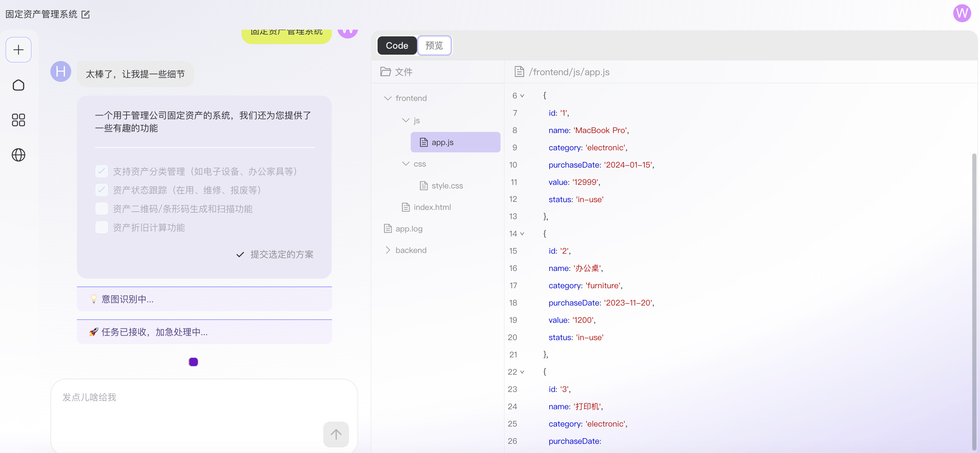Collapse the css folder
Screen dimensions: 980x453
click(x=405, y=164)
